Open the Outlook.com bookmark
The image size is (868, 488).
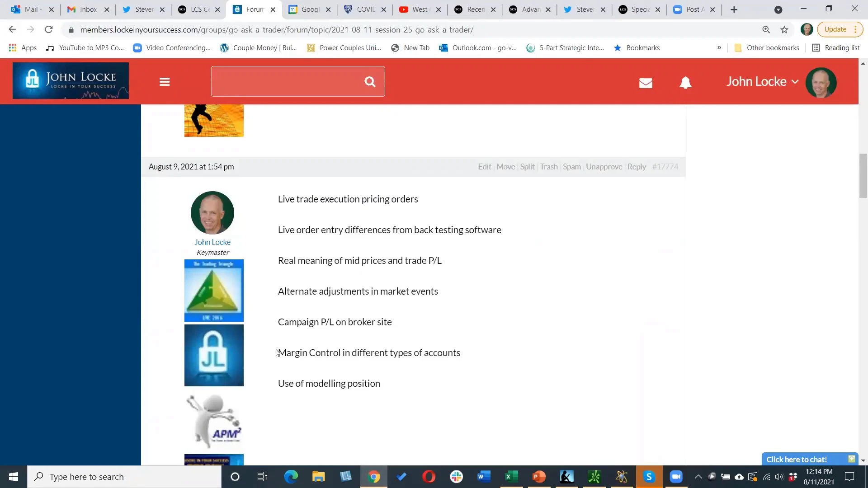[478, 48]
